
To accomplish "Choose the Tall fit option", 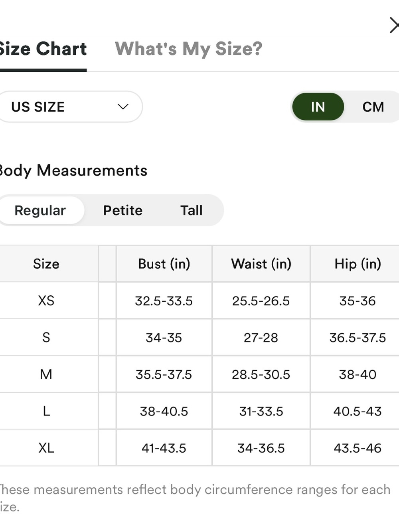I will tap(192, 210).
